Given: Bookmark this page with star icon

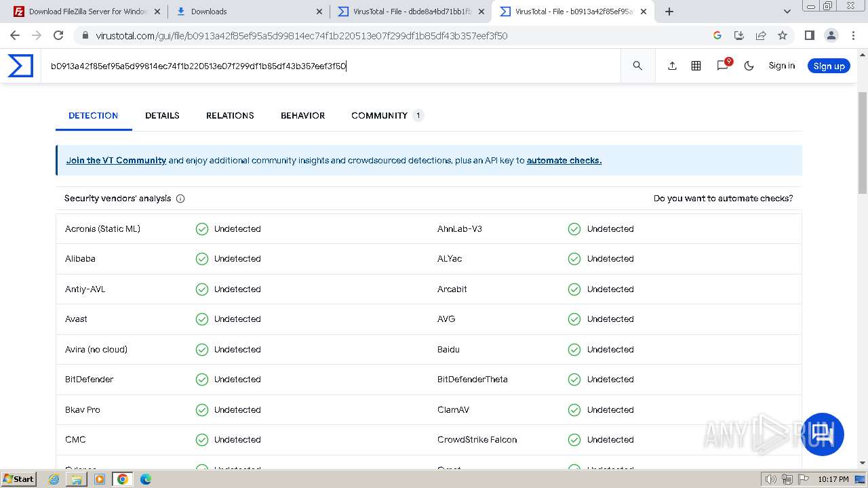Looking at the screenshot, I should tap(783, 35).
